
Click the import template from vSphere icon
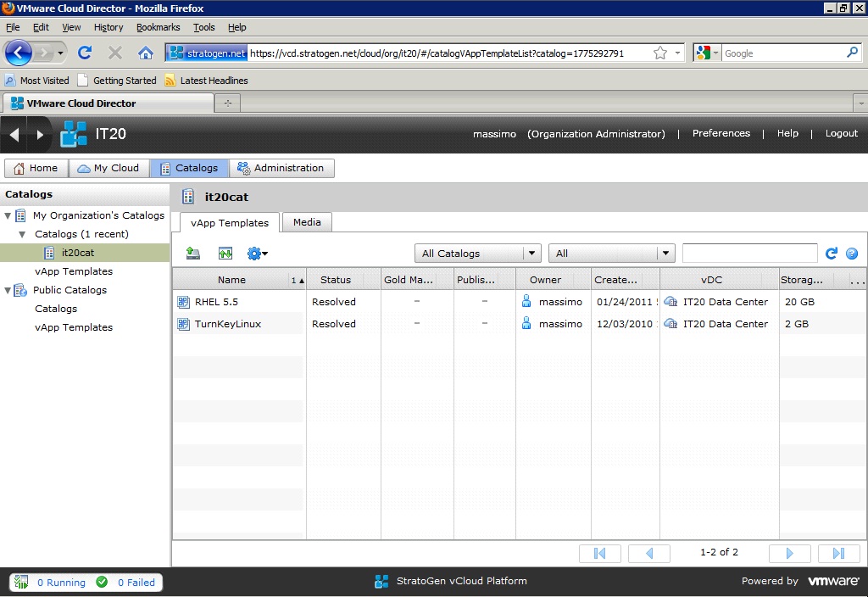pos(225,253)
